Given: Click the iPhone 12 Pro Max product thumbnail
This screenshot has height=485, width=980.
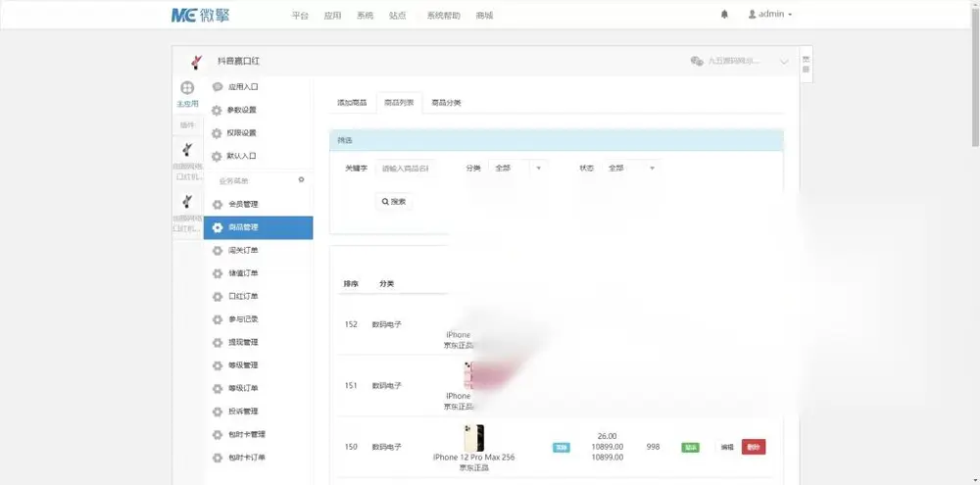Looking at the screenshot, I should click(x=473, y=438).
